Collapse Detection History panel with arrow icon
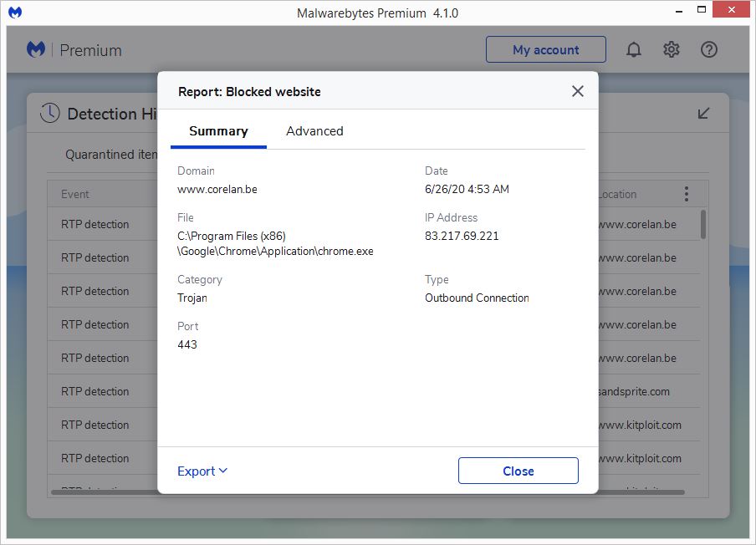The height and width of the screenshot is (545, 756). (x=703, y=113)
